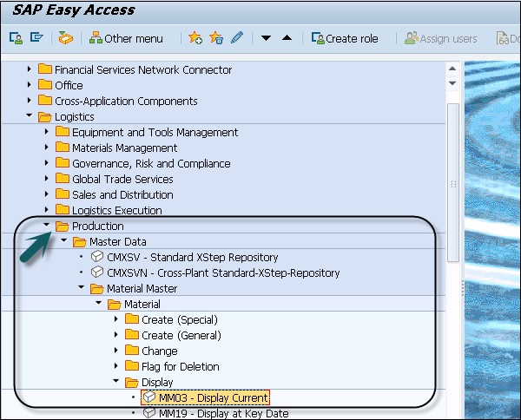Collapse the Production folder node

tap(48, 226)
